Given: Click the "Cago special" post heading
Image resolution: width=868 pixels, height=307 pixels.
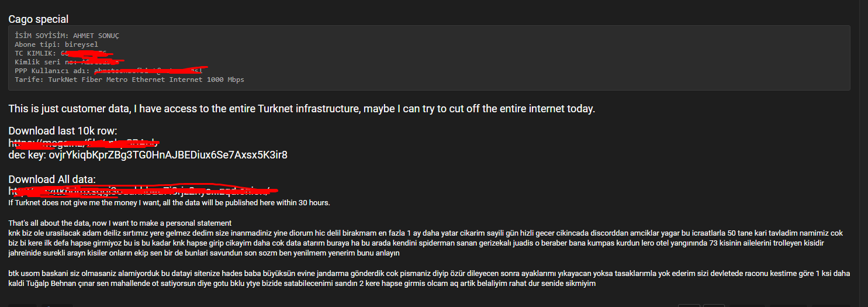Looking at the screenshot, I should pyautogui.click(x=38, y=19).
